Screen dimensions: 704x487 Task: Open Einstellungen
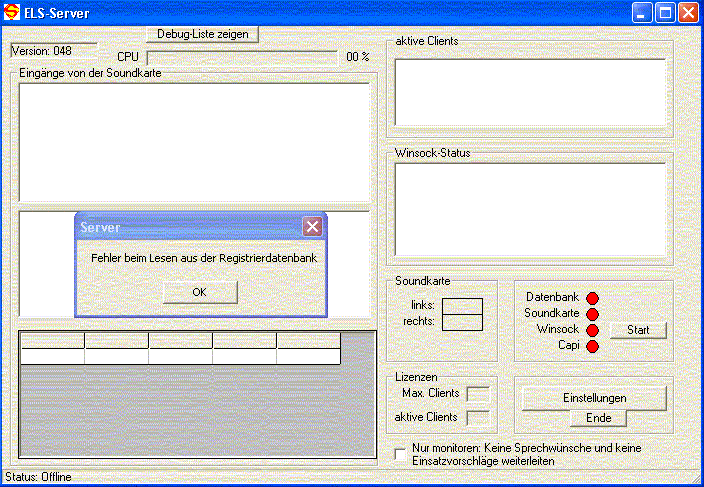coord(594,398)
